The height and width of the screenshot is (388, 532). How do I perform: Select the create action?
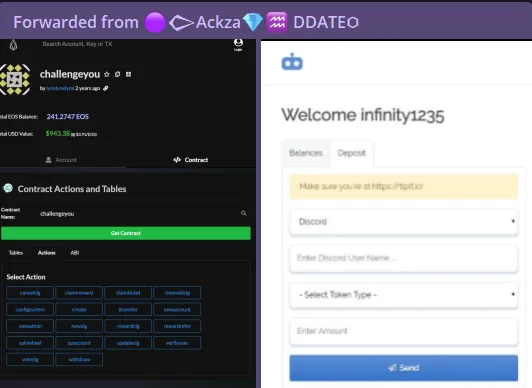(79, 309)
